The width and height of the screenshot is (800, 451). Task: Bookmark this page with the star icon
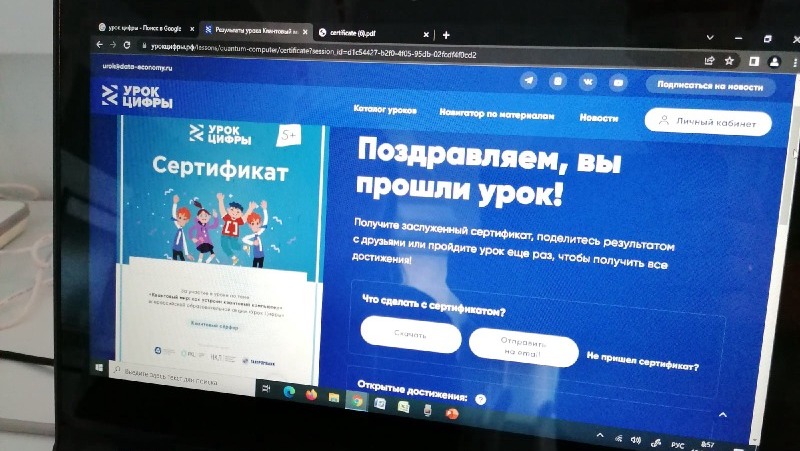pyautogui.click(x=730, y=61)
